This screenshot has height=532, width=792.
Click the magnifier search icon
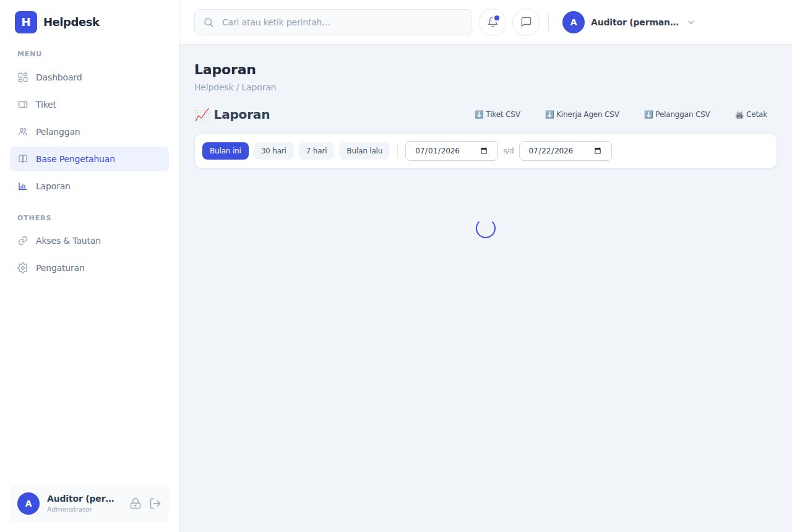point(209,22)
